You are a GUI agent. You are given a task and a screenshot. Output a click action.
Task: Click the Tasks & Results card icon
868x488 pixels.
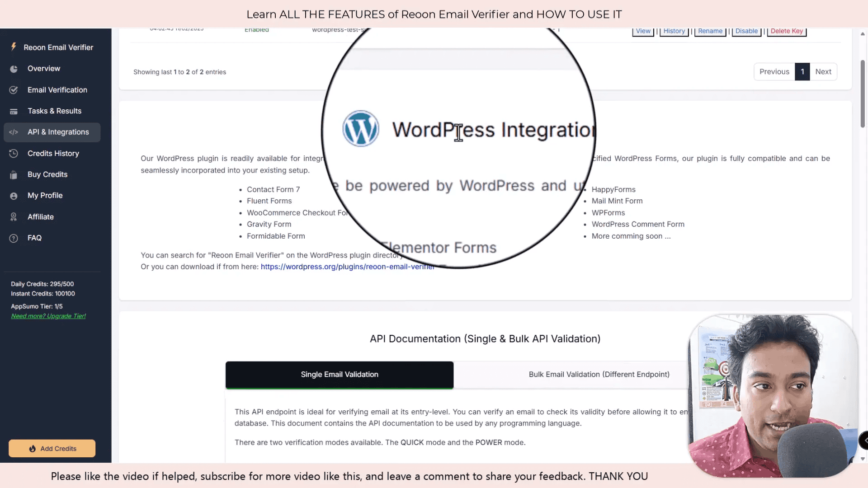click(x=14, y=111)
